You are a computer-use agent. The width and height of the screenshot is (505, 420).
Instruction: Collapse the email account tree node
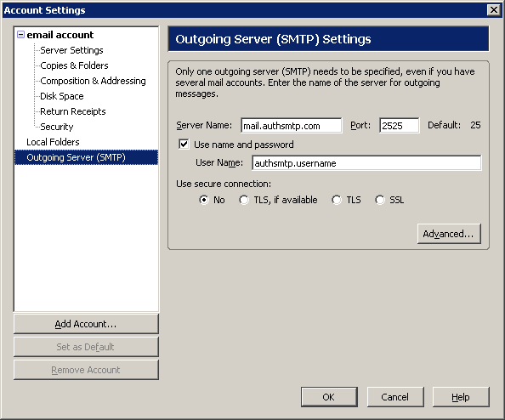coord(20,35)
